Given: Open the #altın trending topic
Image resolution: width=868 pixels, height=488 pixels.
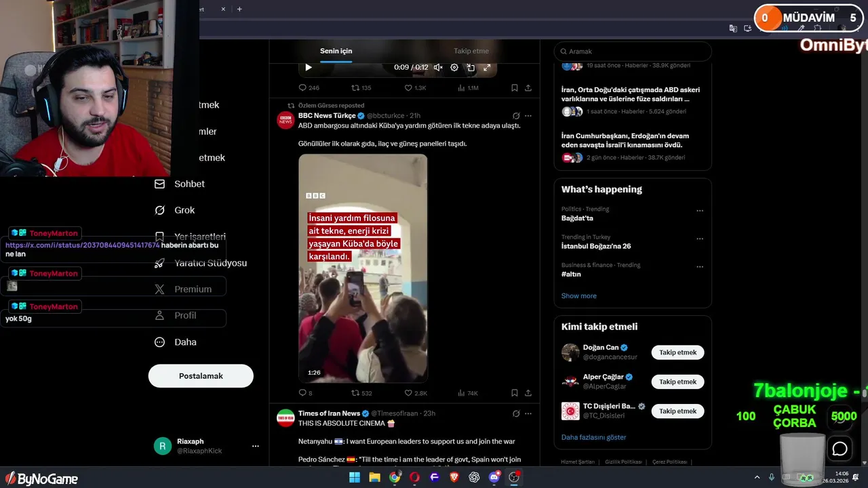Looking at the screenshot, I should tap(571, 274).
